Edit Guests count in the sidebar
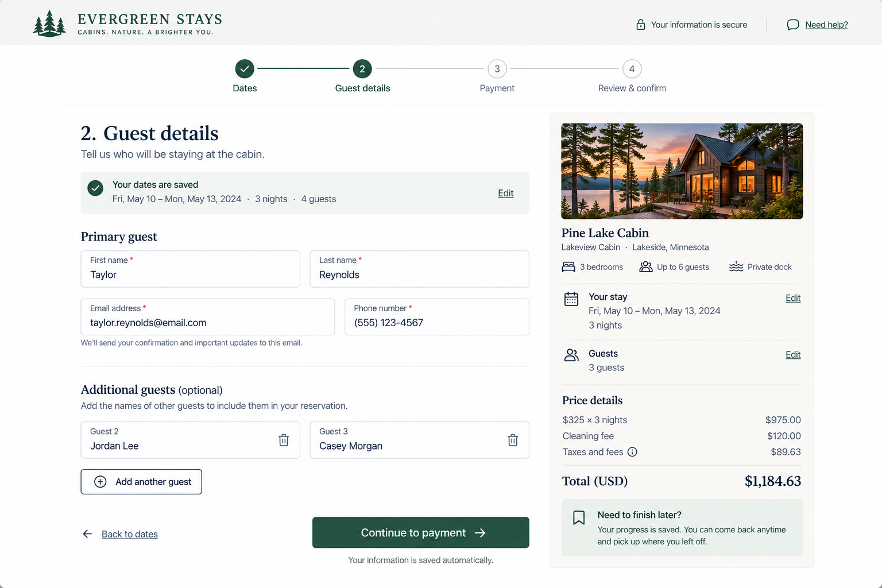 coord(793,355)
